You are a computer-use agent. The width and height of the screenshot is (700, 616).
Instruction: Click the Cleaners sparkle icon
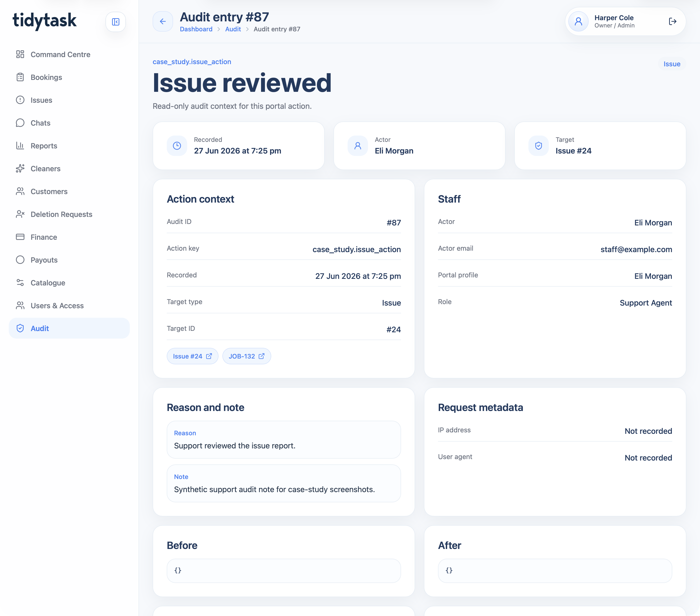[20, 168]
